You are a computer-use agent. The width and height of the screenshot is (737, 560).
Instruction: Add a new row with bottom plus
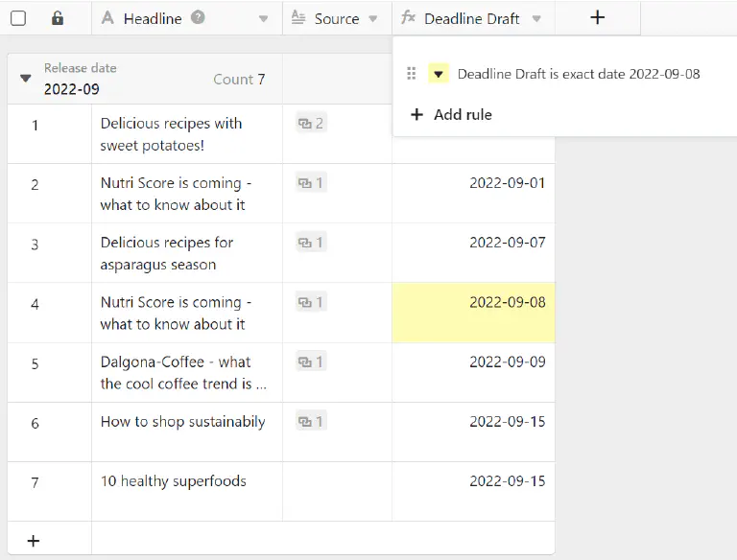click(34, 541)
